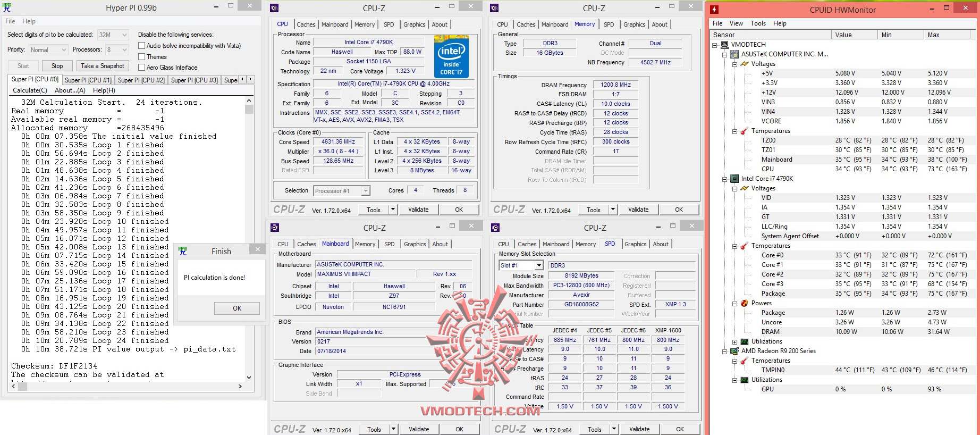Click the Start button in Hyper PI
This screenshot has width=980, height=435.
click(23, 66)
